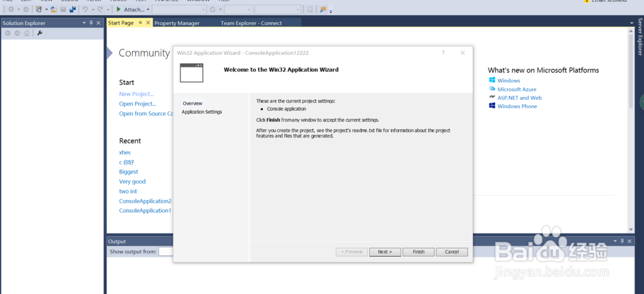The width and height of the screenshot is (644, 294).
Task: Toggle the pin on Start Page tab
Action: (x=140, y=23)
